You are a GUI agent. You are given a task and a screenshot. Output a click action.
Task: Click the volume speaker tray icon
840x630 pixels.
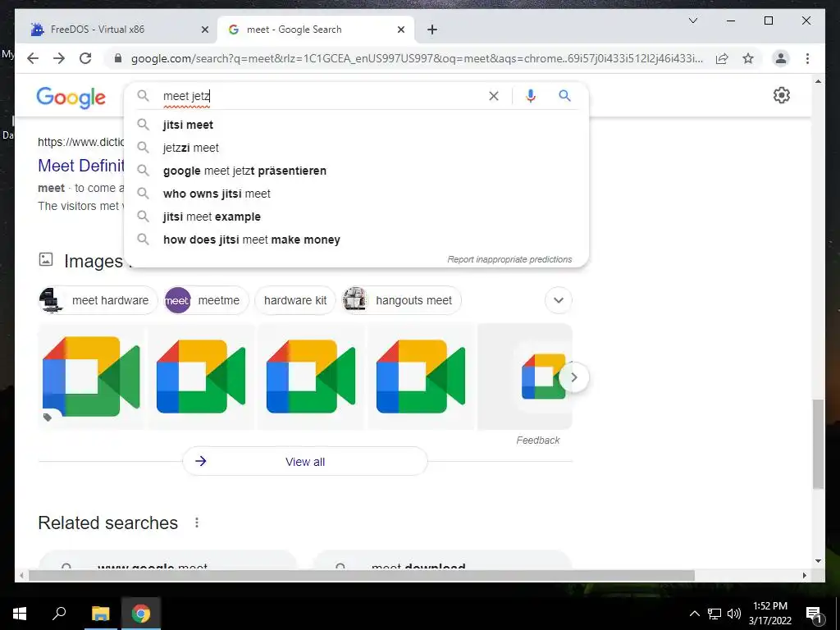pyautogui.click(x=734, y=614)
